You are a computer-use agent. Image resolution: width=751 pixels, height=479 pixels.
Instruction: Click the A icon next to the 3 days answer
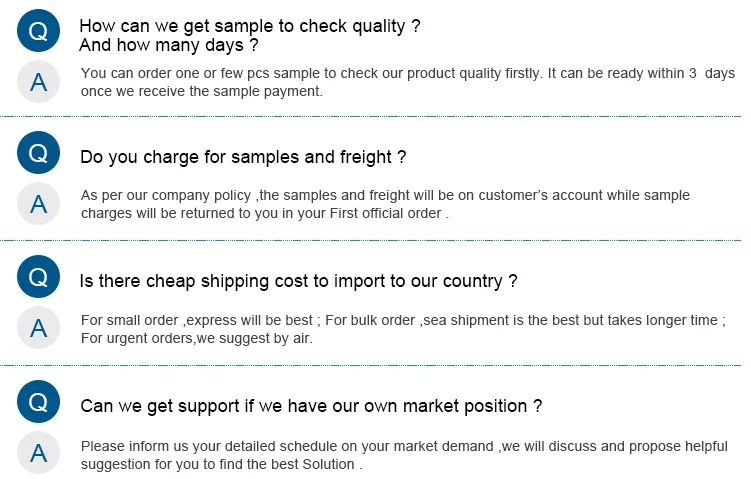pyautogui.click(x=39, y=82)
